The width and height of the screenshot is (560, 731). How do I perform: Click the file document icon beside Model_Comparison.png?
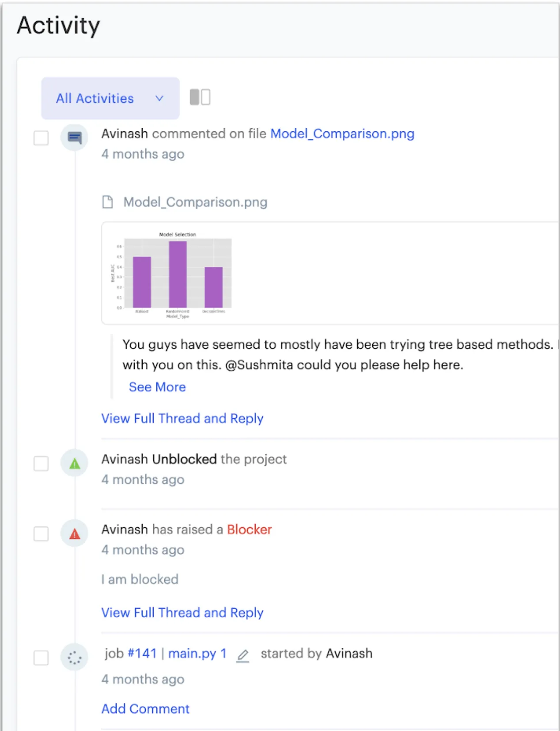tap(107, 202)
